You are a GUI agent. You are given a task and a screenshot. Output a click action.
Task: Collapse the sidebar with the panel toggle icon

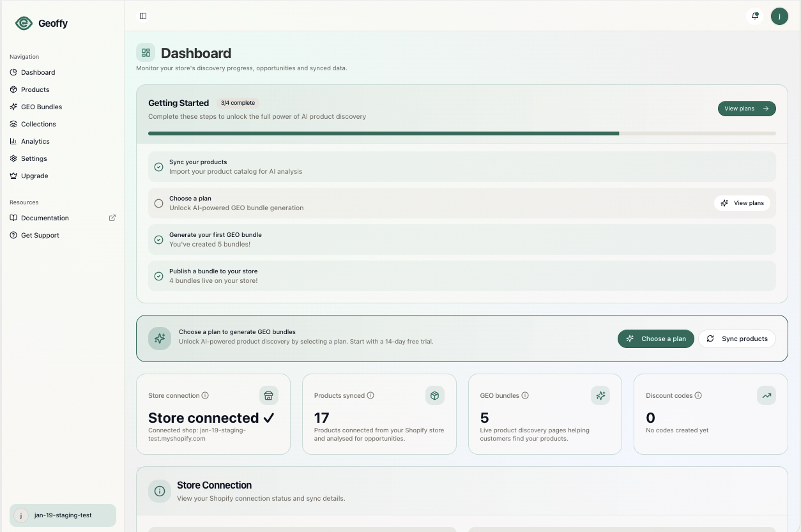pyautogui.click(x=142, y=16)
